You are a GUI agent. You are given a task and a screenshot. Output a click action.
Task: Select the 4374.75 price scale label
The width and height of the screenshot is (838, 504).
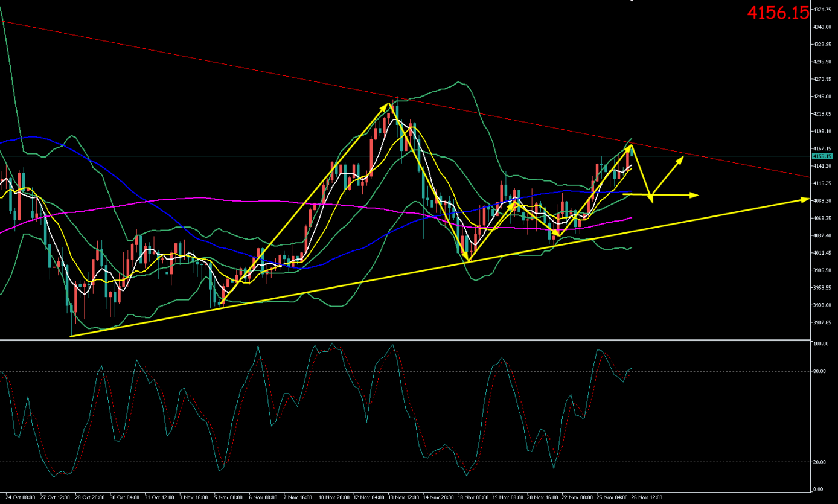[822, 10]
